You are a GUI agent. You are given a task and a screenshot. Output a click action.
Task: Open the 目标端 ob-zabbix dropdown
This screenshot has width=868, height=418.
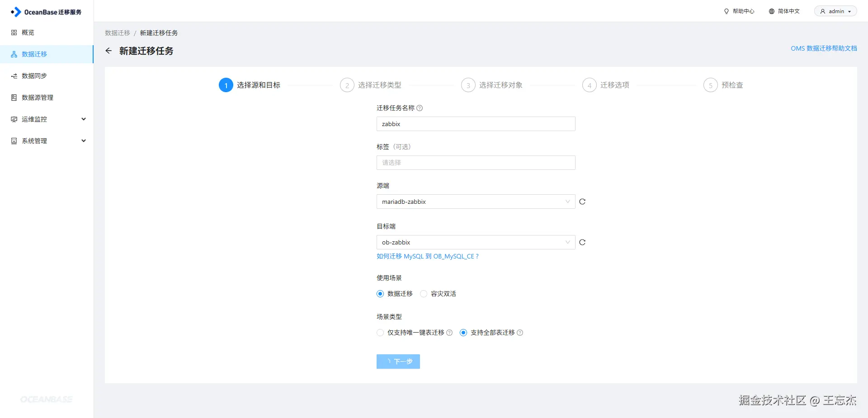[x=476, y=242]
